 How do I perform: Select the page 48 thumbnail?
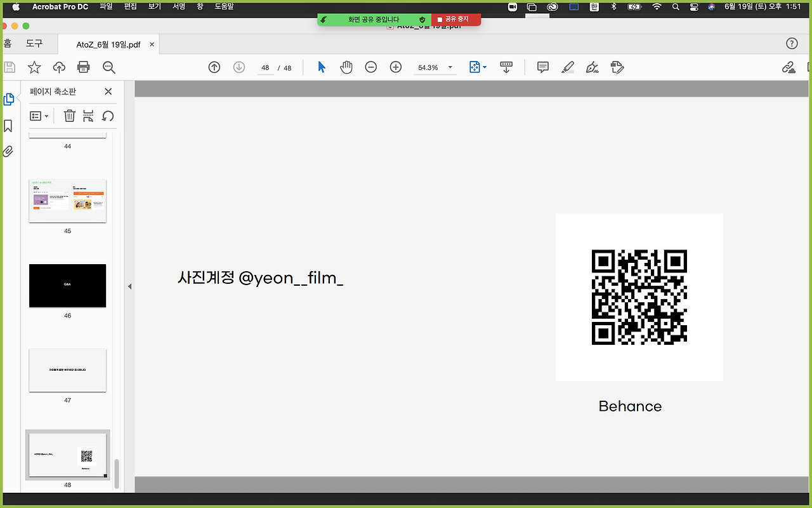pyautogui.click(x=68, y=455)
